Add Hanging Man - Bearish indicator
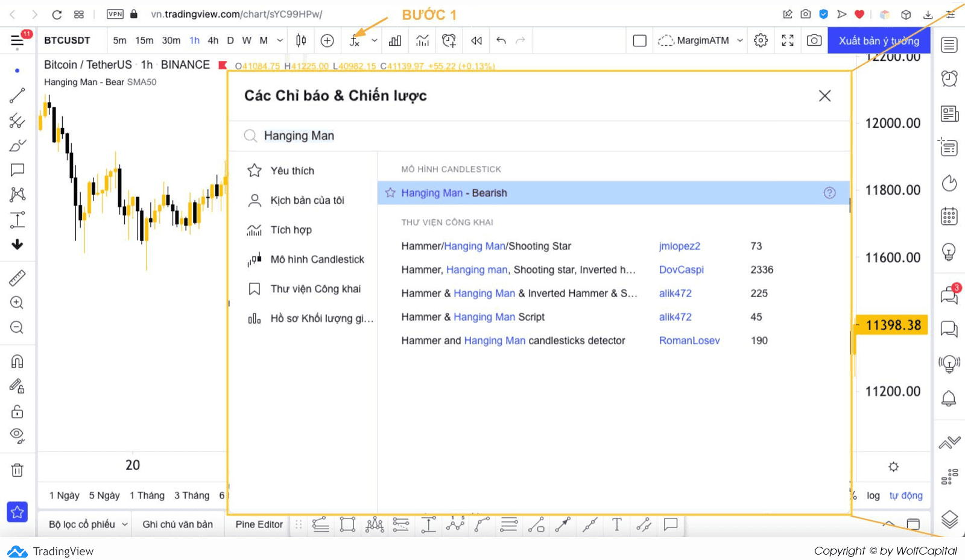 (613, 193)
